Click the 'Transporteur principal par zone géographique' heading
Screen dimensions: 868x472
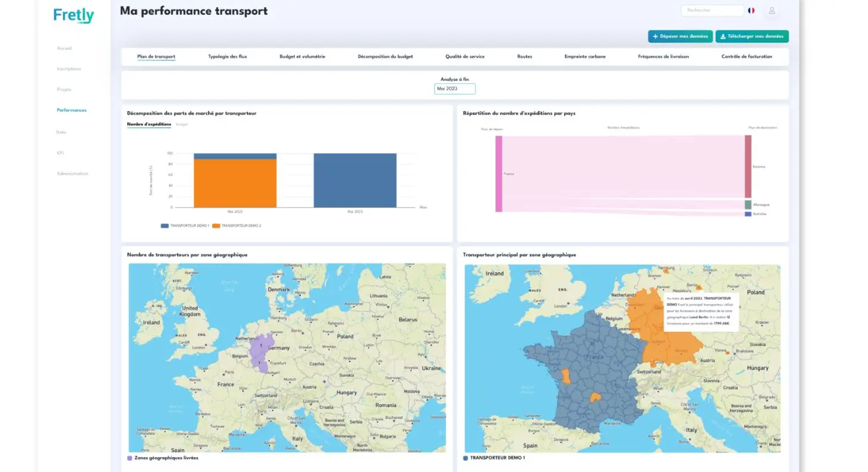520,255
